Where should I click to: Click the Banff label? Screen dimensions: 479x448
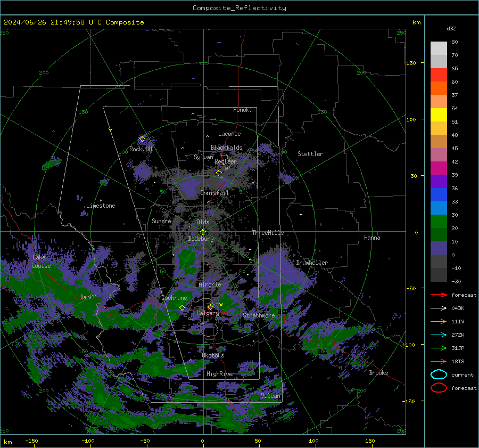pyautogui.click(x=88, y=297)
